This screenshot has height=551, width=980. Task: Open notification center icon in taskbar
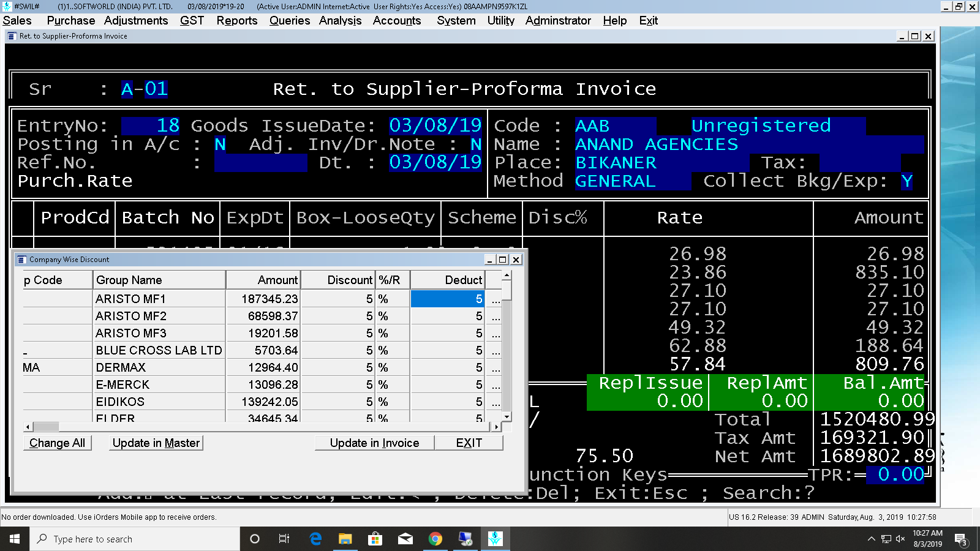[x=961, y=539]
